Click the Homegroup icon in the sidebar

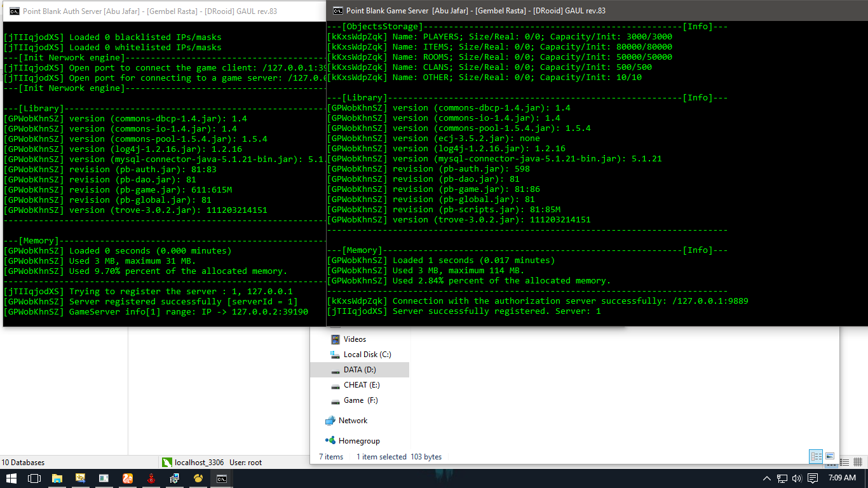pos(330,440)
